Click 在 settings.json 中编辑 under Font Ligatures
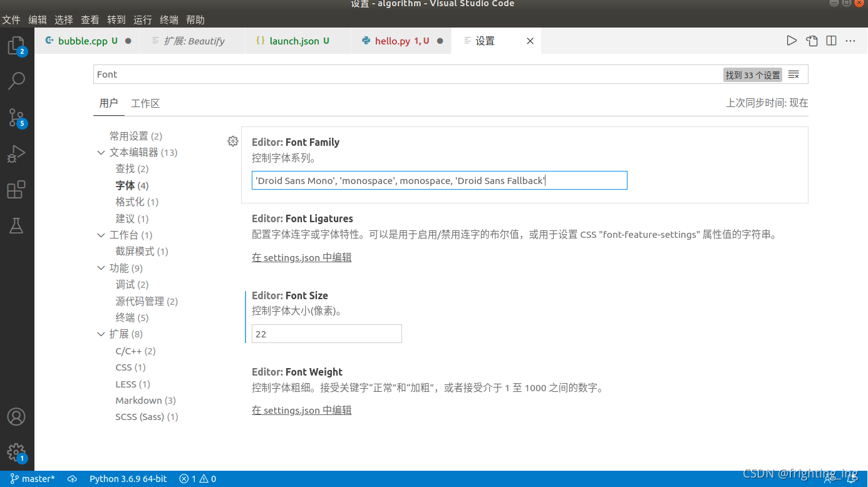This screenshot has width=868, height=487. coord(301,257)
